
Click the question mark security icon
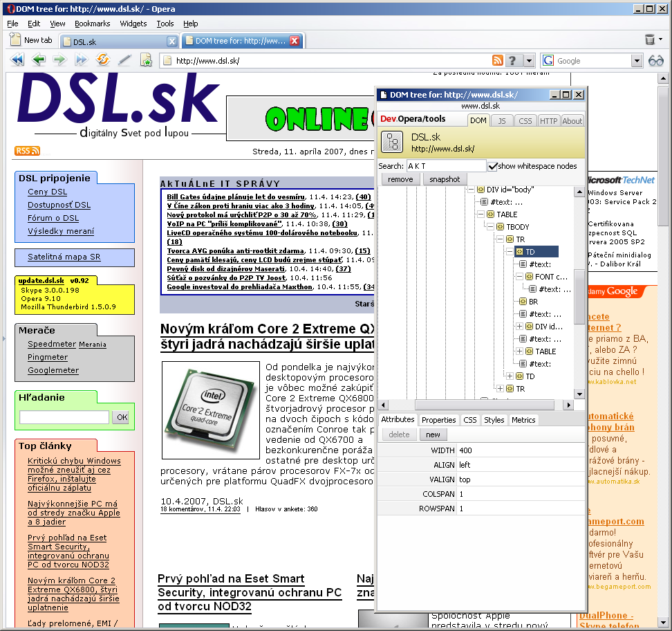click(512, 60)
